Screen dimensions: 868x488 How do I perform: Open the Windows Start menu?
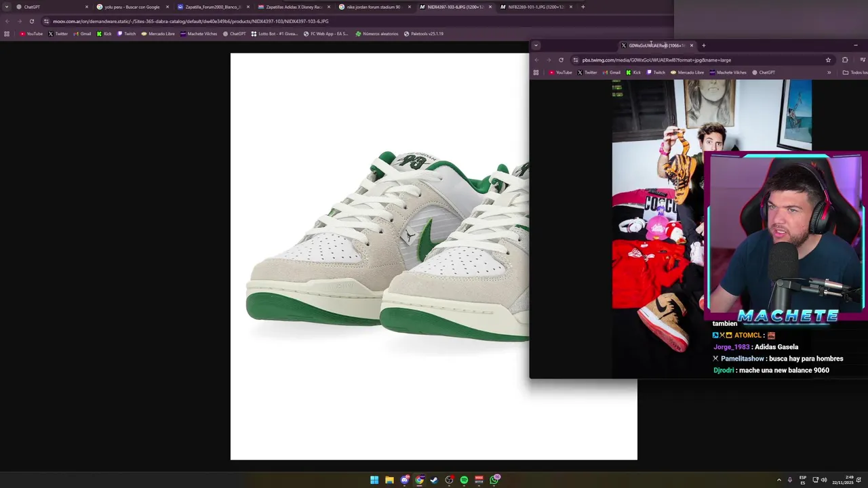click(x=374, y=480)
